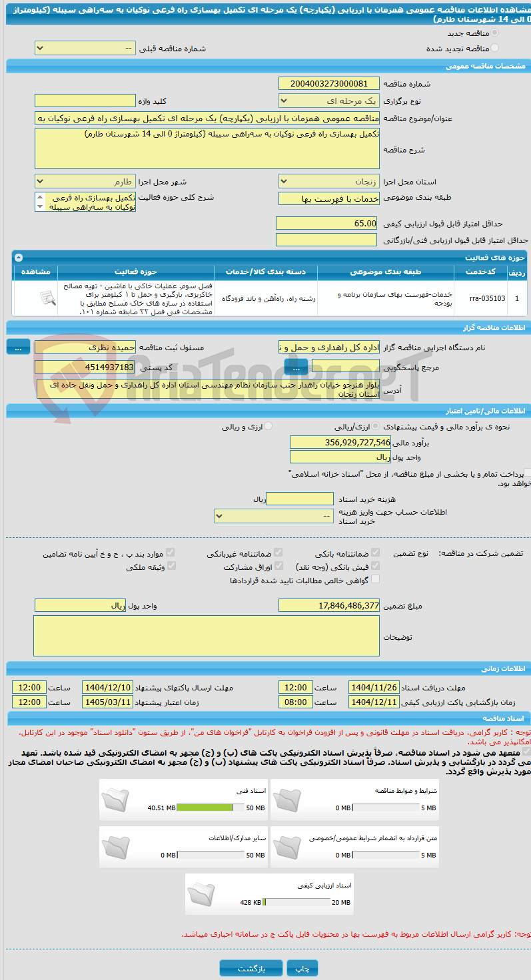Click the اسناد ارزیابی کیفی size progress bar
The height and width of the screenshot is (980, 531).
pyautogui.click(x=297, y=902)
